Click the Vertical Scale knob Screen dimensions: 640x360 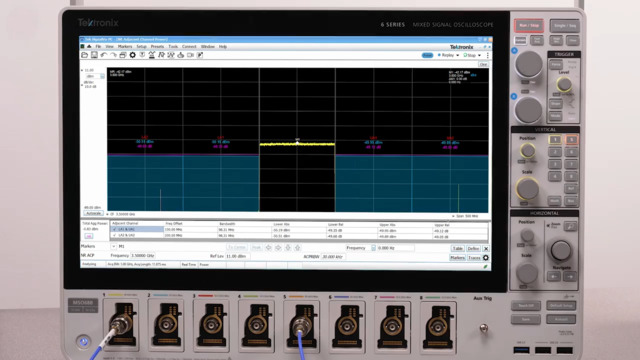527,189
